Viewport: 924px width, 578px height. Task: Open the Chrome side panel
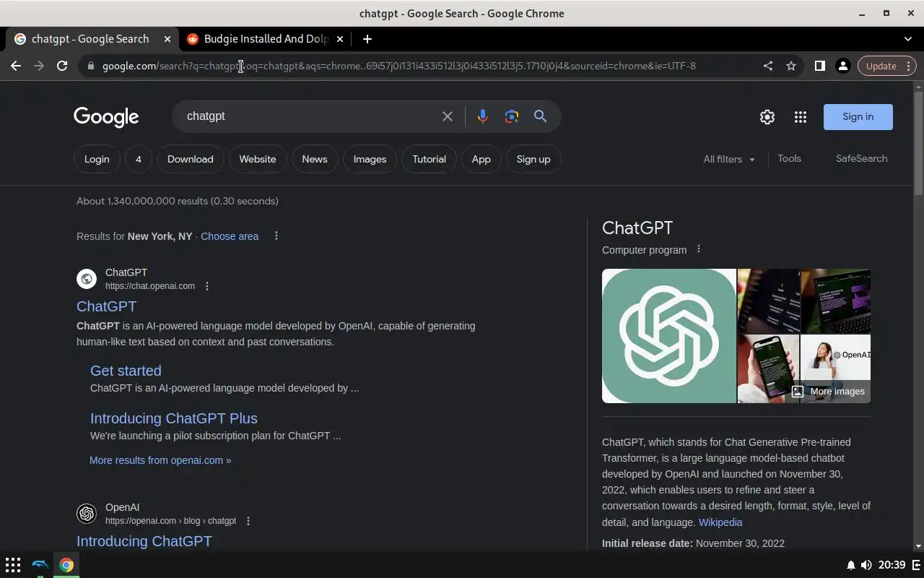pos(820,66)
